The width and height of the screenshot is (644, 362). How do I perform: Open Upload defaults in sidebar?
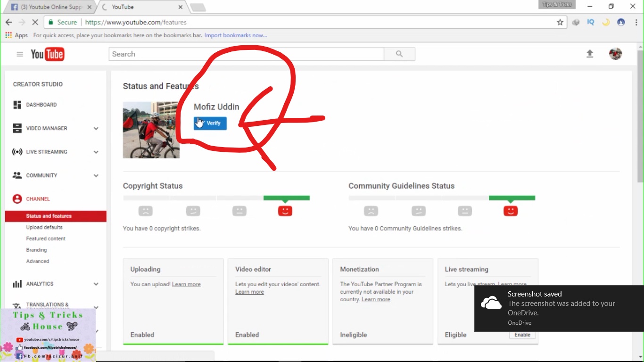44,227
